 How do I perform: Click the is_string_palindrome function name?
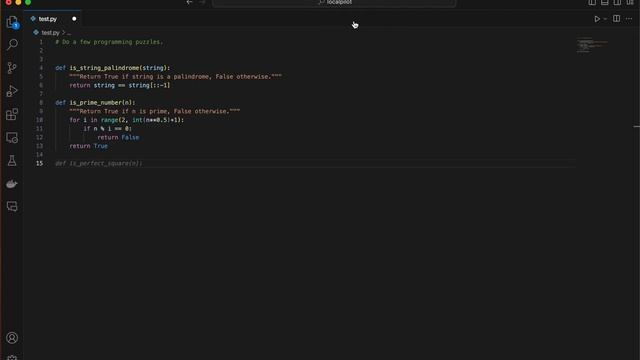[x=104, y=68]
